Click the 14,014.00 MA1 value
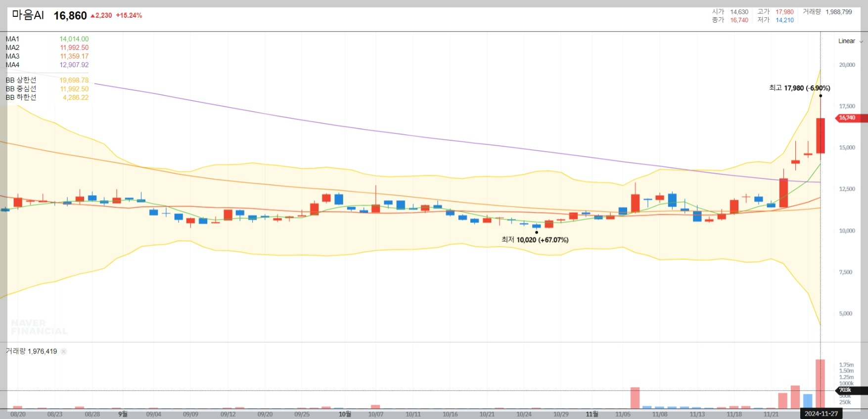The image size is (868, 419). point(74,39)
